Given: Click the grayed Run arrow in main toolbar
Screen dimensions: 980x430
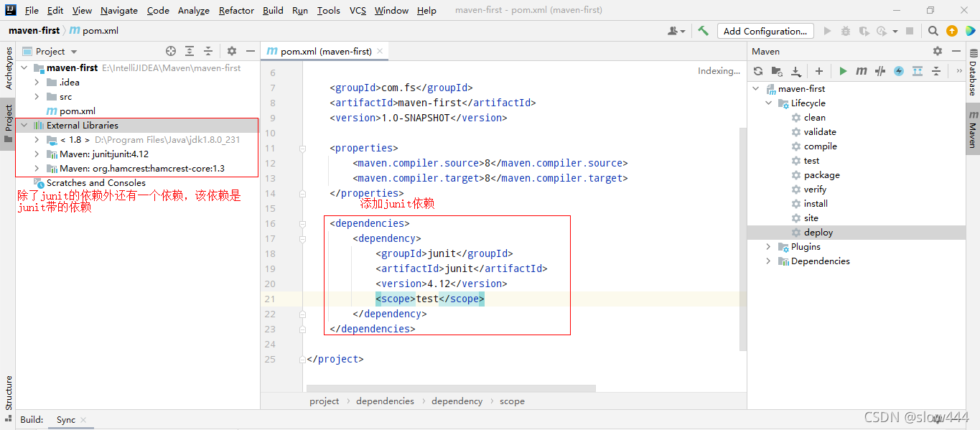Looking at the screenshot, I should [828, 31].
